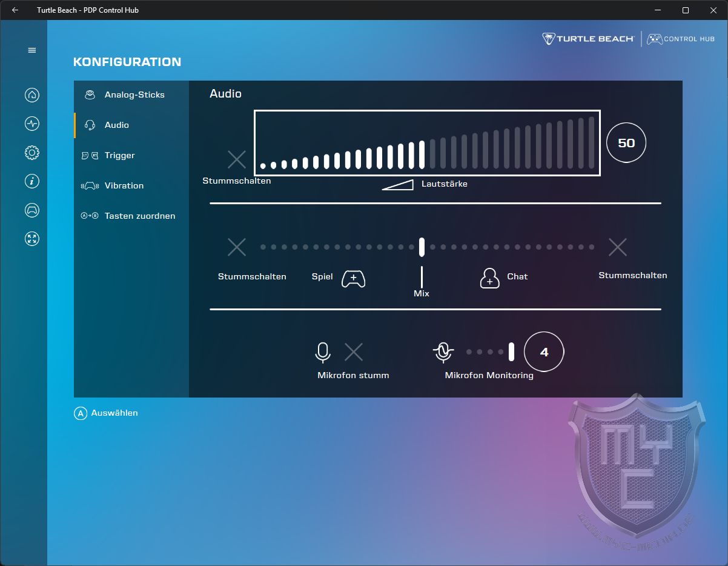The width and height of the screenshot is (728, 566).
Task: Mute the game audio next to Spiel
Action: click(x=237, y=247)
